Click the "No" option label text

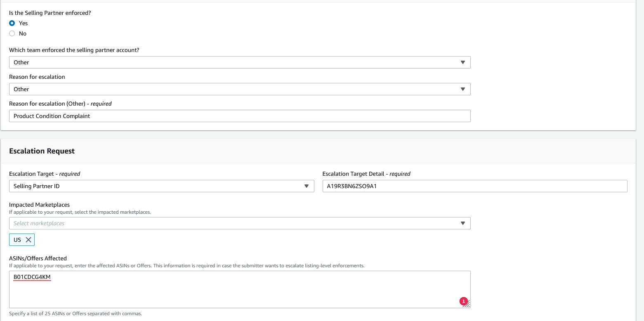[x=23, y=33]
